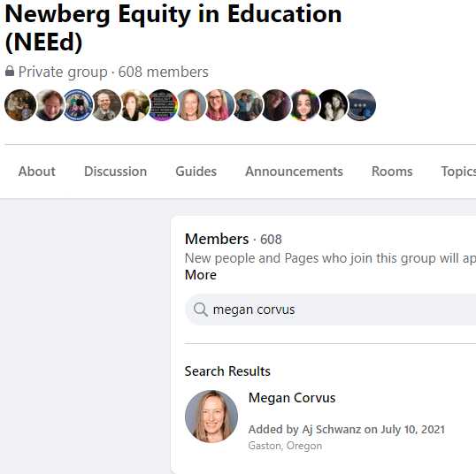
Task: Click the large profile photo in search results
Action: pos(211,417)
